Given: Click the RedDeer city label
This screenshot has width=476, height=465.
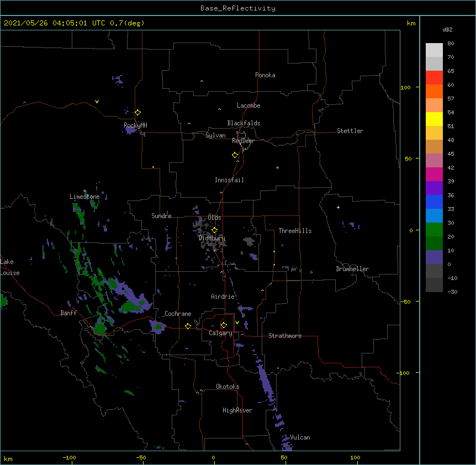Looking at the screenshot, I should (243, 141).
